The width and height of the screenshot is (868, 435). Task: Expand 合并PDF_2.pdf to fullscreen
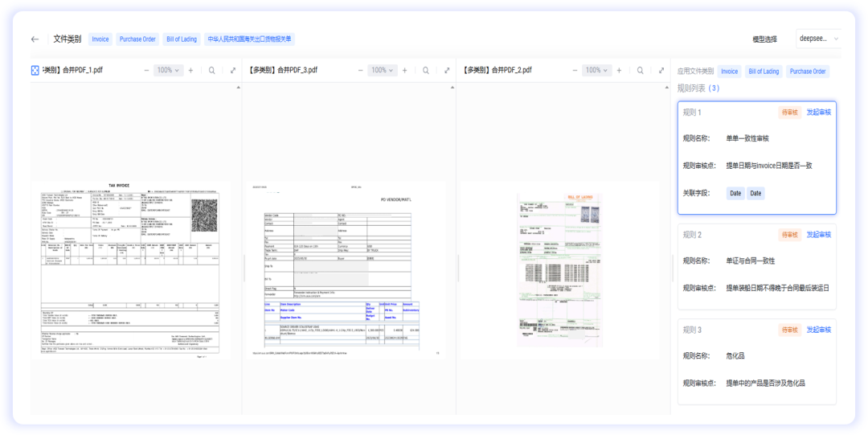coord(661,71)
